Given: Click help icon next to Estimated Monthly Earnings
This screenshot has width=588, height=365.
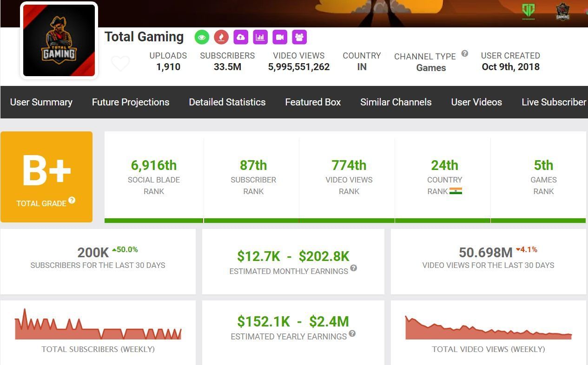Looking at the screenshot, I should pyautogui.click(x=354, y=268).
